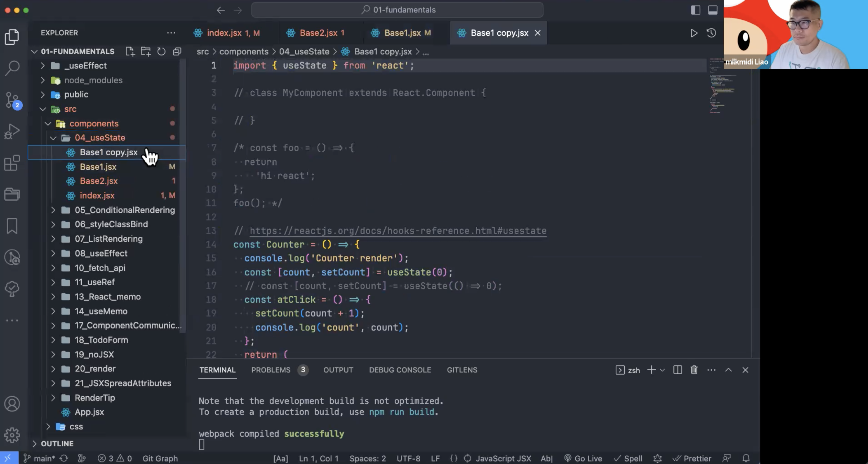Expand the OUTLINE section
This screenshot has height=464, width=868.
[x=57, y=443]
